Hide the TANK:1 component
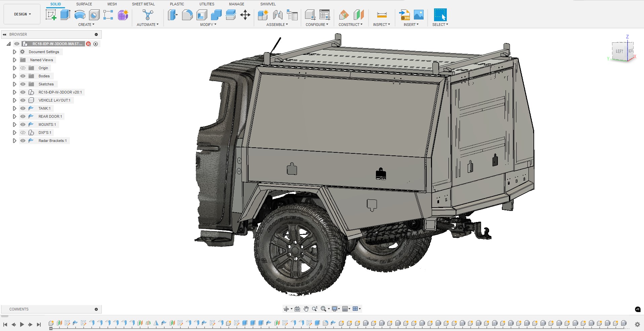Viewport: 644px width, 331px height. coord(23,108)
